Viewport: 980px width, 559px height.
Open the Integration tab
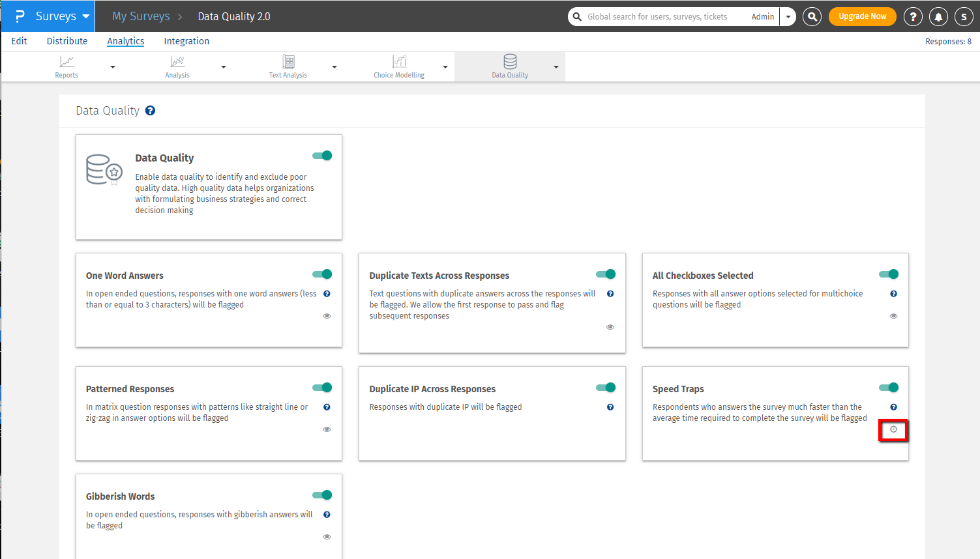tap(186, 41)
